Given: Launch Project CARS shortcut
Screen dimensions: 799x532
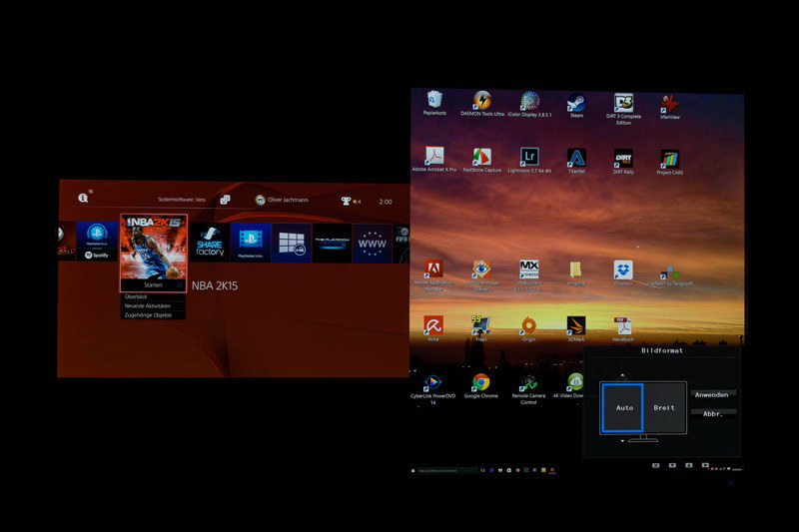Looking at the screenshot, I should (670, 163).
